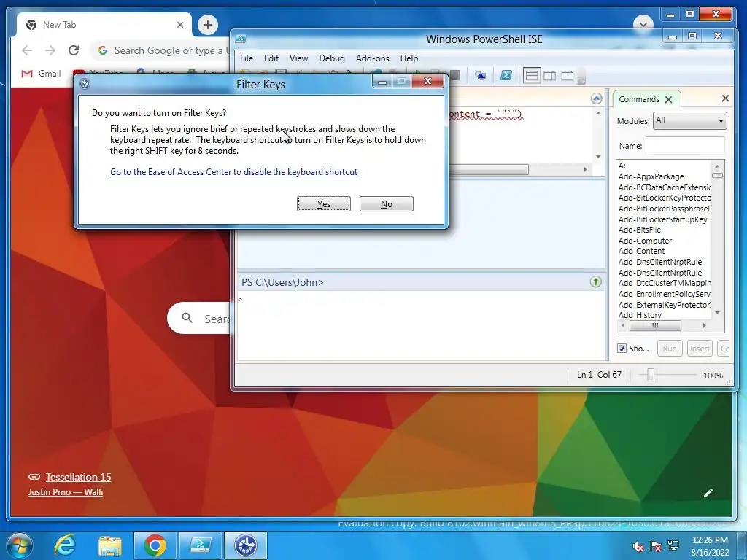Viewport: 747px width, 560px height.
Task: Adjust the zoom slider in ISE status bar
Action: 650,376
